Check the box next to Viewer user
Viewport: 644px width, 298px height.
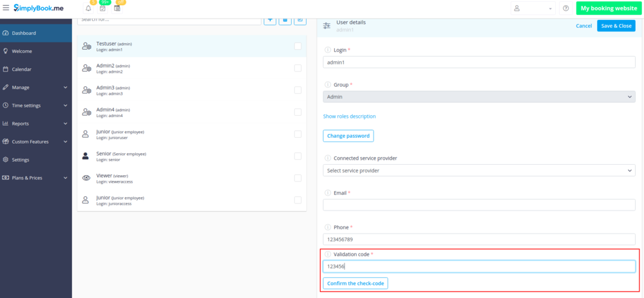(298, 178)
